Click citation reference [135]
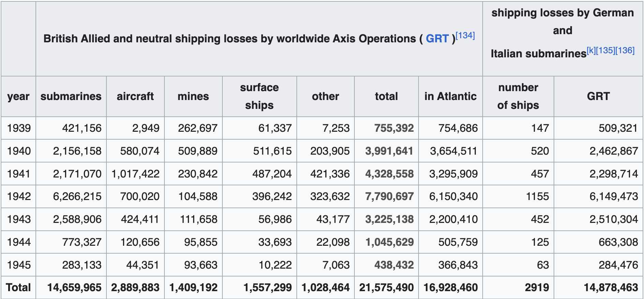Viewport: 644px width, 299px height. 605,51
